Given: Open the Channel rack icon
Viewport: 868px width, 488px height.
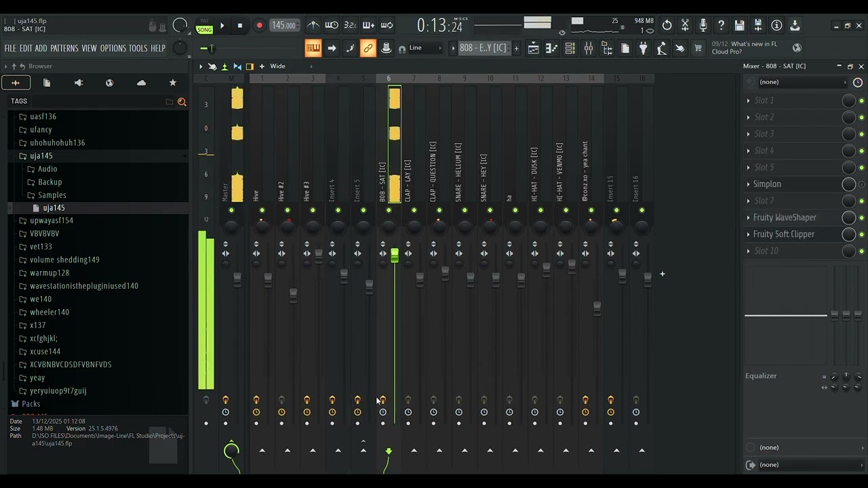Looking at the screenshot, I should click(570, 48).
